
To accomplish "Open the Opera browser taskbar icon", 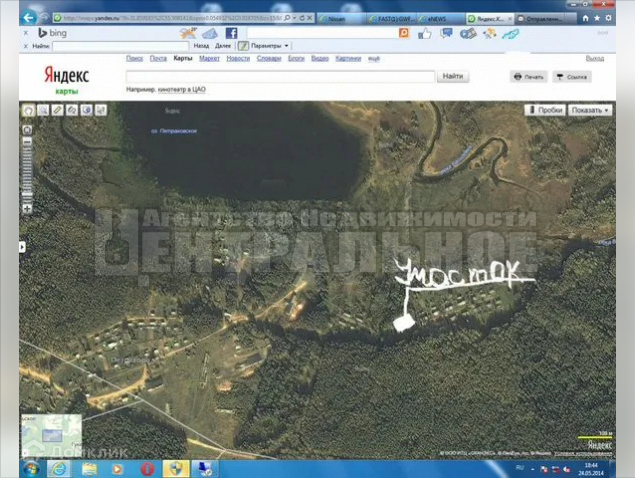I will tap(147, 469).
